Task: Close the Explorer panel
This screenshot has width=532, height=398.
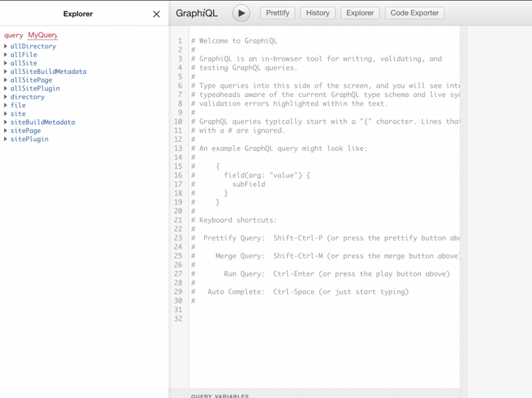Action: tap(156, 14)
